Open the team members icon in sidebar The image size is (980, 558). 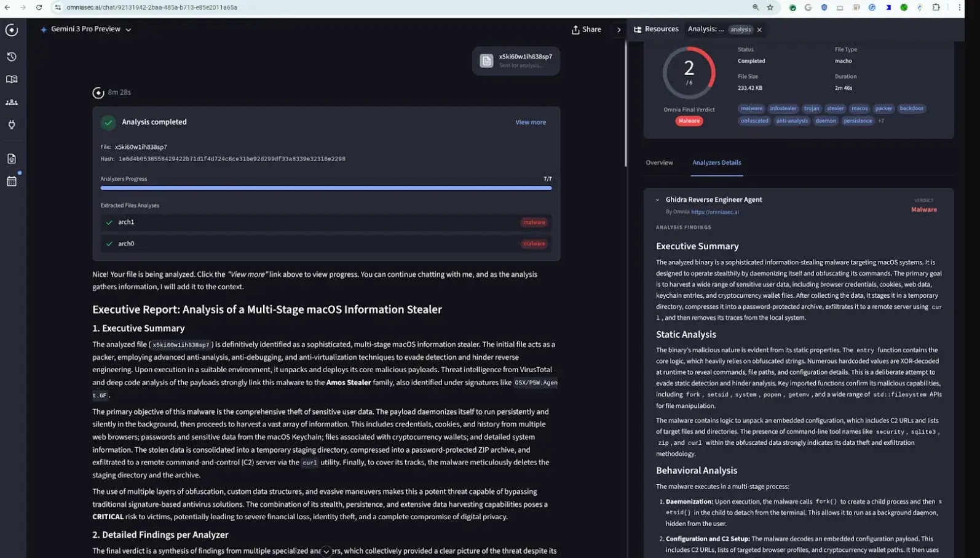12,102
